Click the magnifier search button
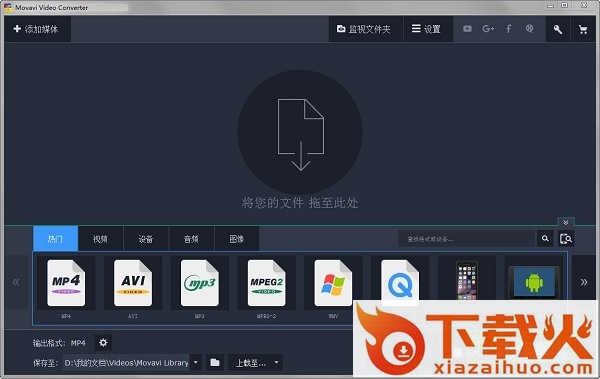 (545, 239)
